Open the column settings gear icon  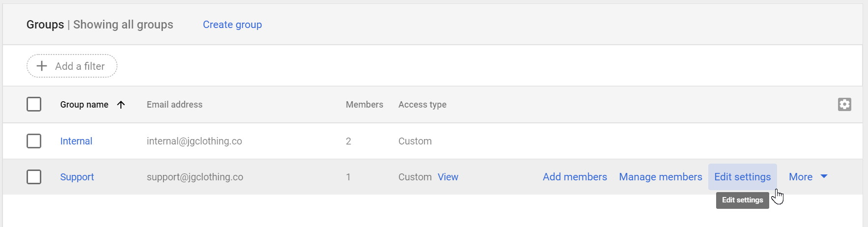pyautogui.click(x=844, y=104)
